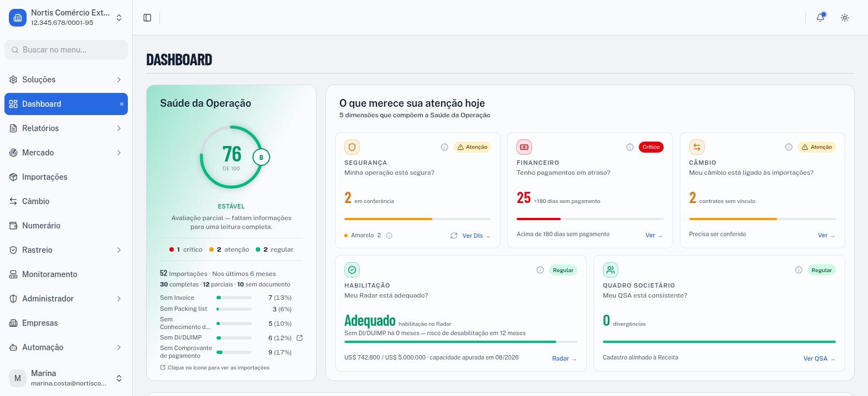The image size is (868, 396).
Task: Expand the Automação menu chevron
Action: tap(118, 347)
